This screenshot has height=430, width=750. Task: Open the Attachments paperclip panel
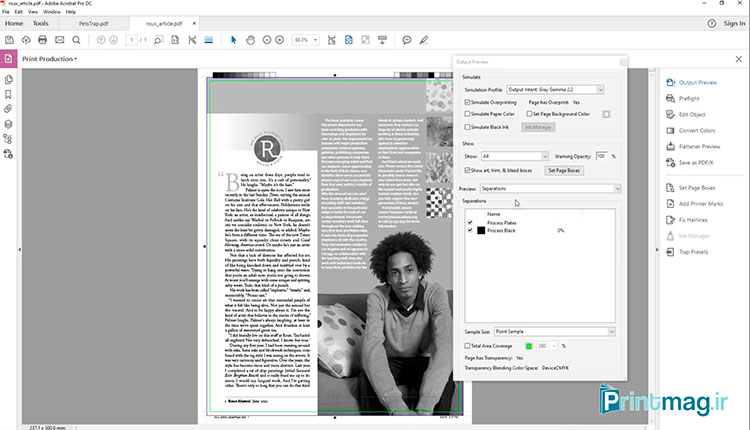coord(8,108)
